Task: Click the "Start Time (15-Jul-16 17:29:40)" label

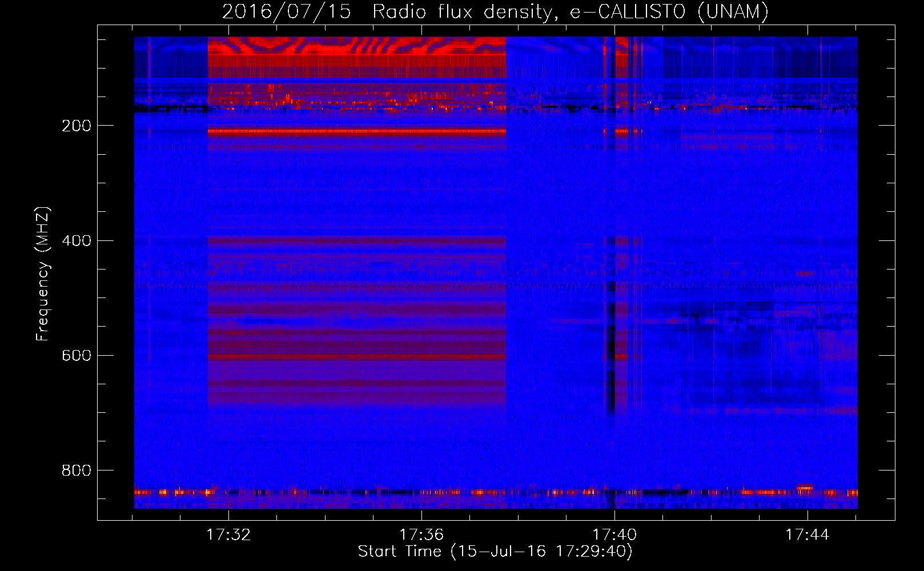Action: tap(495, 552)
